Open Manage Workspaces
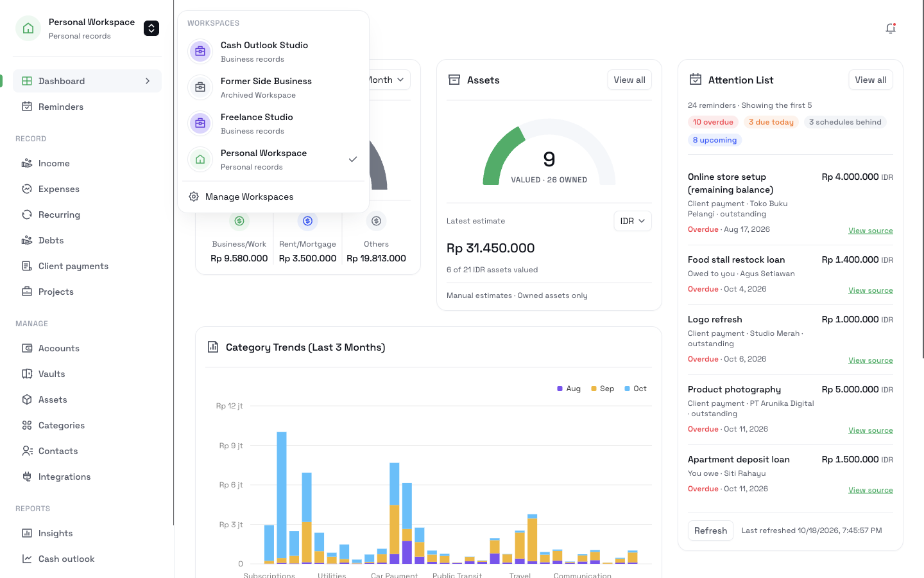Screen dimensions: 924x578 point(273,197)
